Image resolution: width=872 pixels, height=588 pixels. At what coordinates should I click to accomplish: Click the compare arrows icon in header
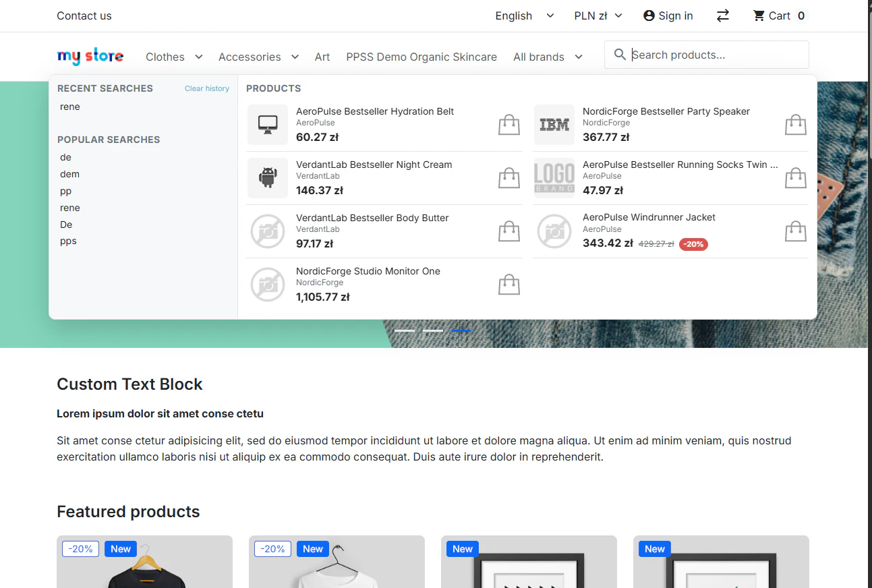click(723, 16)
